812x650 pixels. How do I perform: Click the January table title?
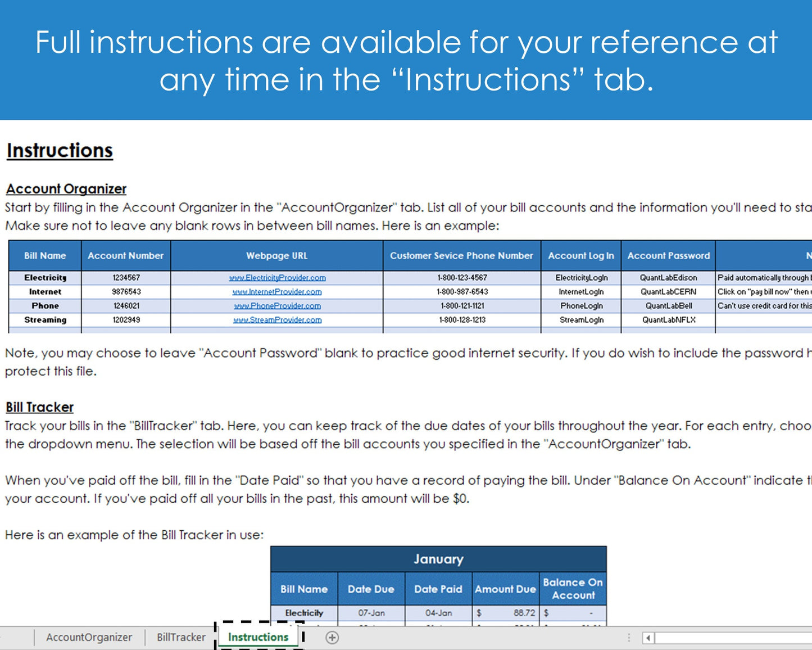click(x=438, y=559)
